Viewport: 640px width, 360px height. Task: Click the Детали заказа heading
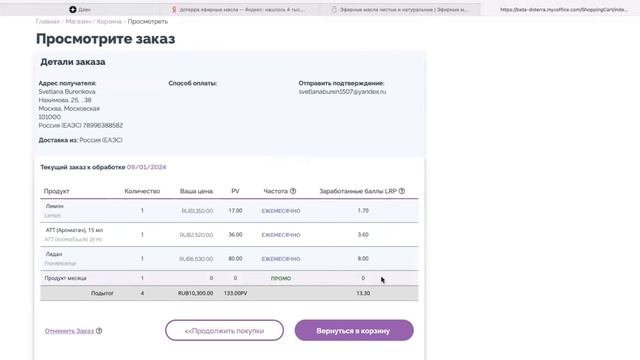click(x=73, y=62)
